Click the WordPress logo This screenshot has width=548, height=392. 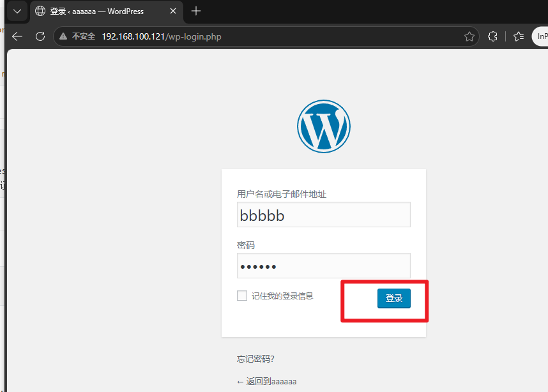click(x=324, y=126)
